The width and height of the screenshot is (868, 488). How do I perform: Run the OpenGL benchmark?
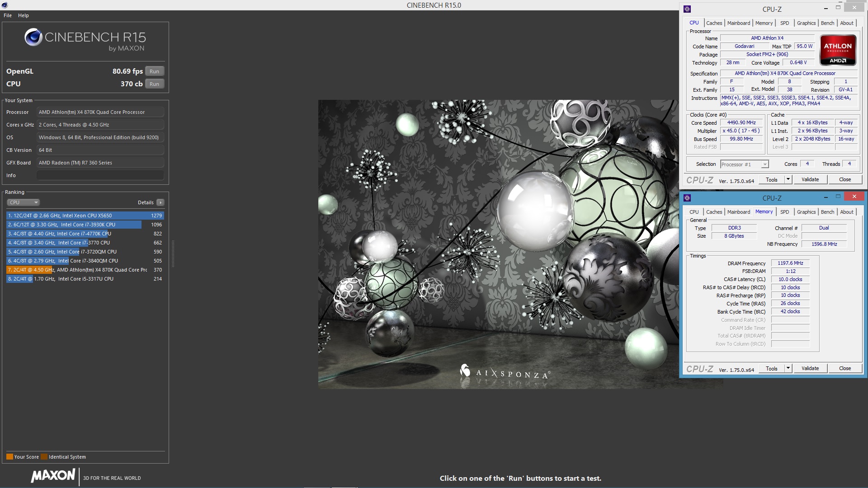point(155,71)
